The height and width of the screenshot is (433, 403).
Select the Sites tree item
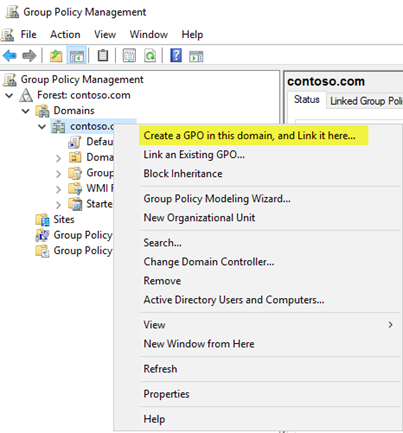click(64, 219)
